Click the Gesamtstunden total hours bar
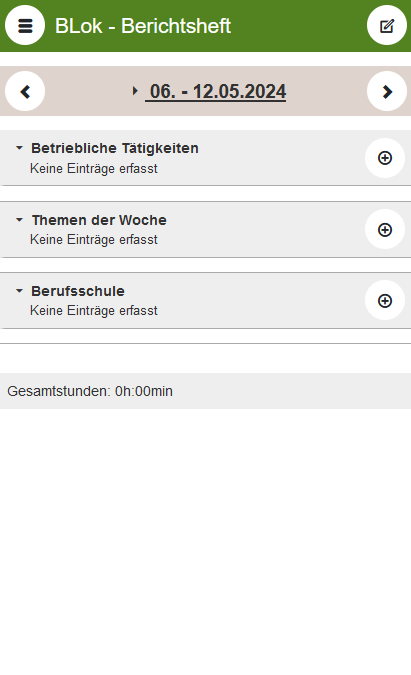Image resolution: width=411 pixels, height=675 pixels. 205,391
